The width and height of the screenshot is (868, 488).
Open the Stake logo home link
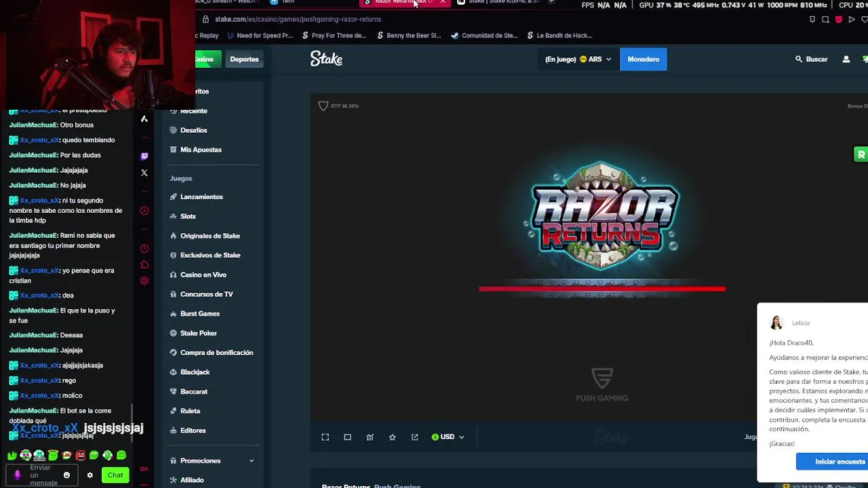click(x=326, y=59)
